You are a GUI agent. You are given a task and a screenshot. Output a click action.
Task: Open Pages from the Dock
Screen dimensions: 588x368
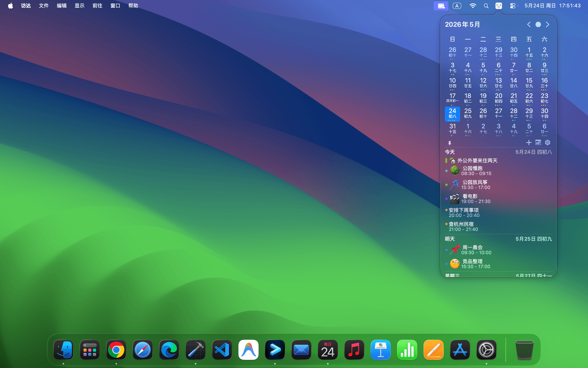tap(433, 350)
